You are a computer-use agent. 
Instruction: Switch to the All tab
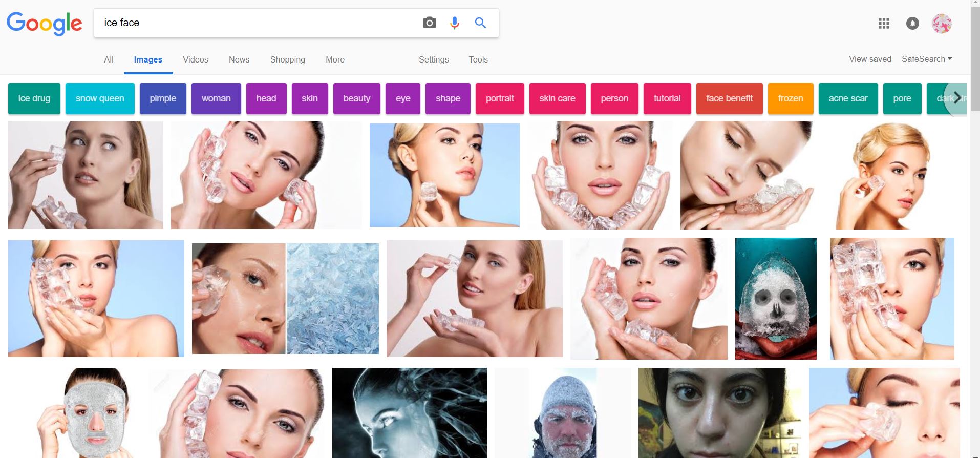(109, 59)
